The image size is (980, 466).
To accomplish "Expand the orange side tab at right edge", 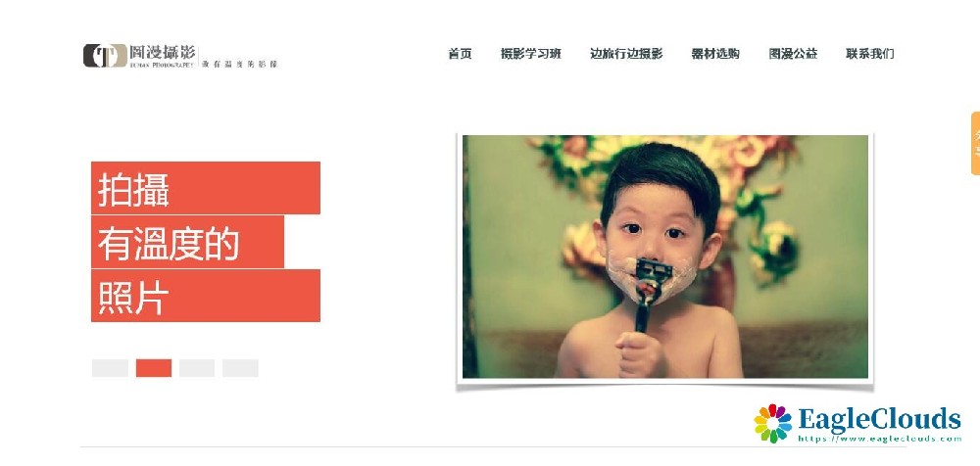I will coord(976,143).
